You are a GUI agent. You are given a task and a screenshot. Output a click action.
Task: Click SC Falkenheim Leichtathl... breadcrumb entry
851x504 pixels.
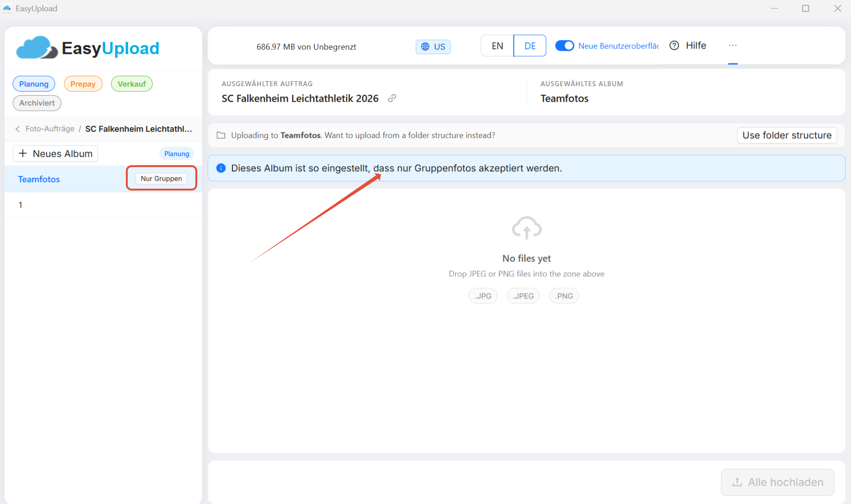pos(139,129)
